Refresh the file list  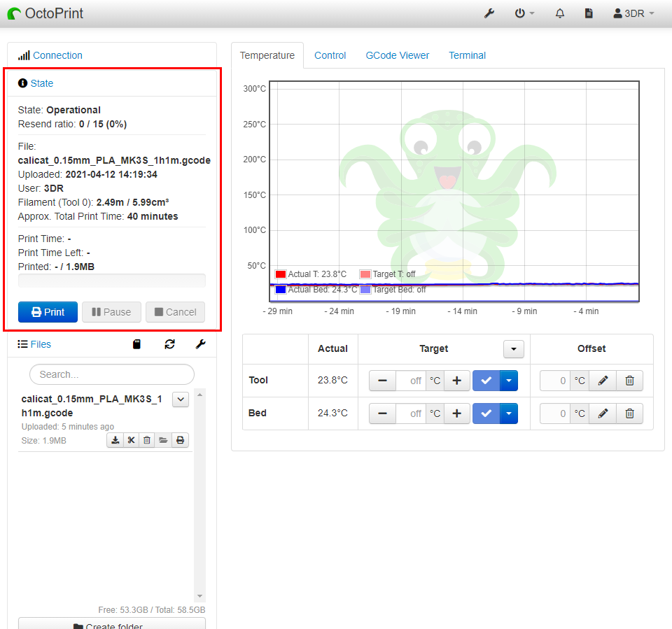coord(169,344)
